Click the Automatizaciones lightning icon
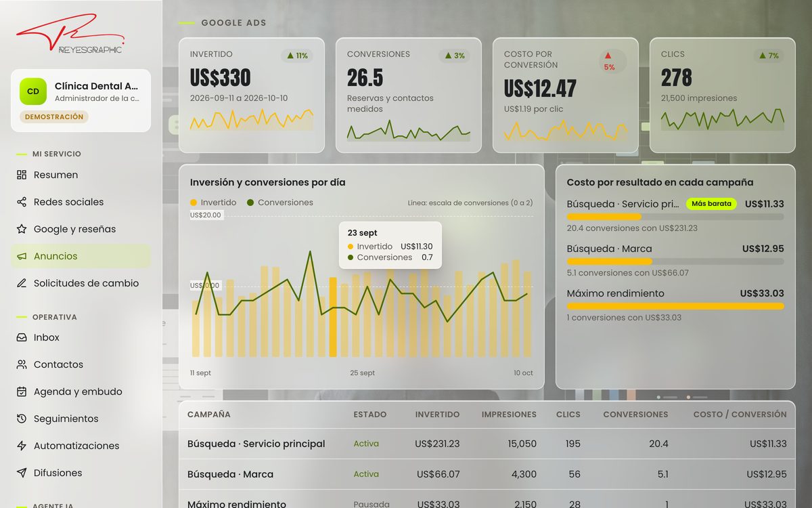Image resolution: width=812 pixels, height=508 pixels. [x=22, y=446]
